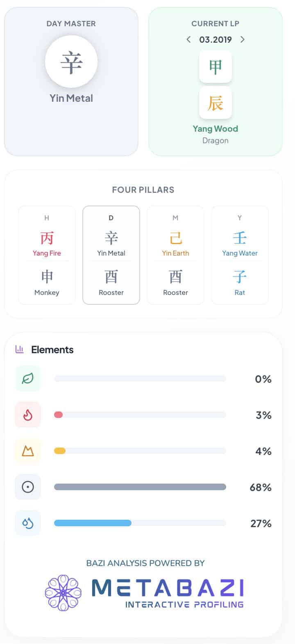Click the Dragon branch tile
Screen dimensions: 295x644
tap(216, 103)
